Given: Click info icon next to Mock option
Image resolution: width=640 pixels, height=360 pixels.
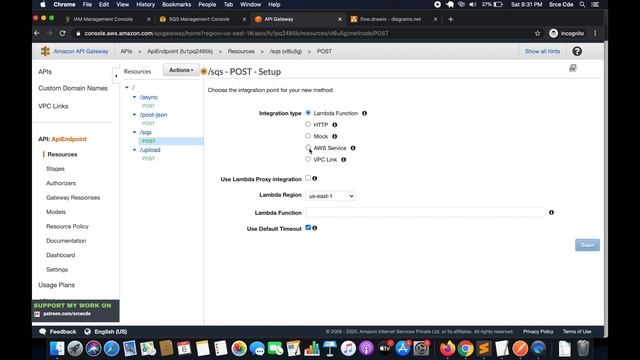Looking at the screenshot, I should coord(335,136).
